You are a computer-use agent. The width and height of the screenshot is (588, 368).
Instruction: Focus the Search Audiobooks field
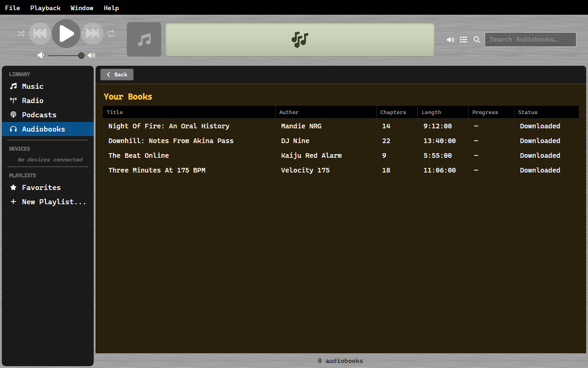531,40
